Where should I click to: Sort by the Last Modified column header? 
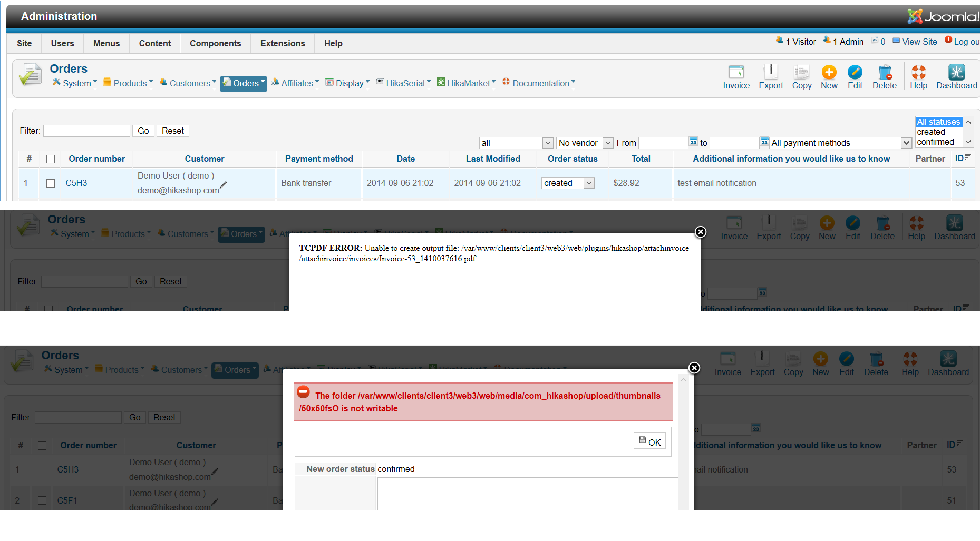[493, 159]
